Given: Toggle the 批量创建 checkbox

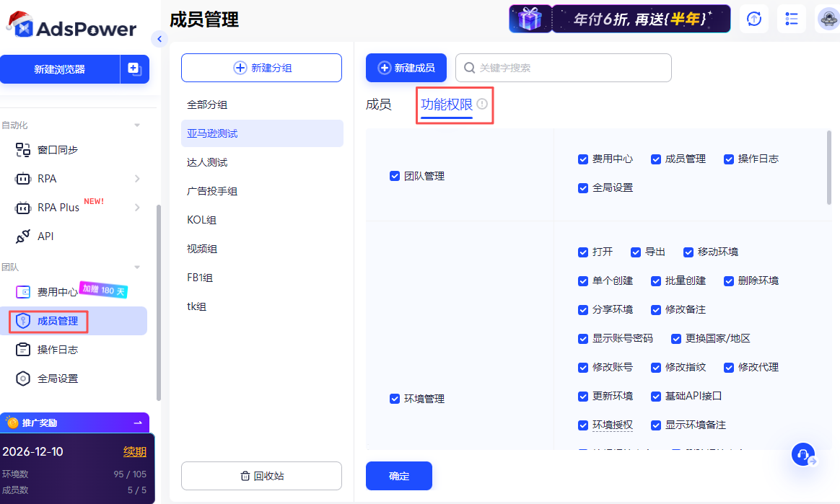Looking at the screenshot, I should 655,280.
